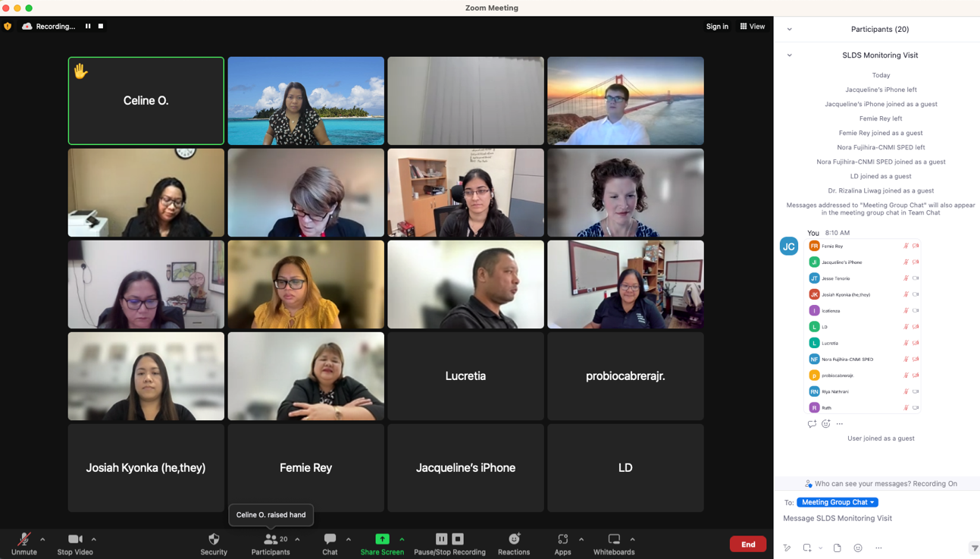
Task: Stop recording from bottom toolbar
Action: pyautogui.click(x=458, y=539)
